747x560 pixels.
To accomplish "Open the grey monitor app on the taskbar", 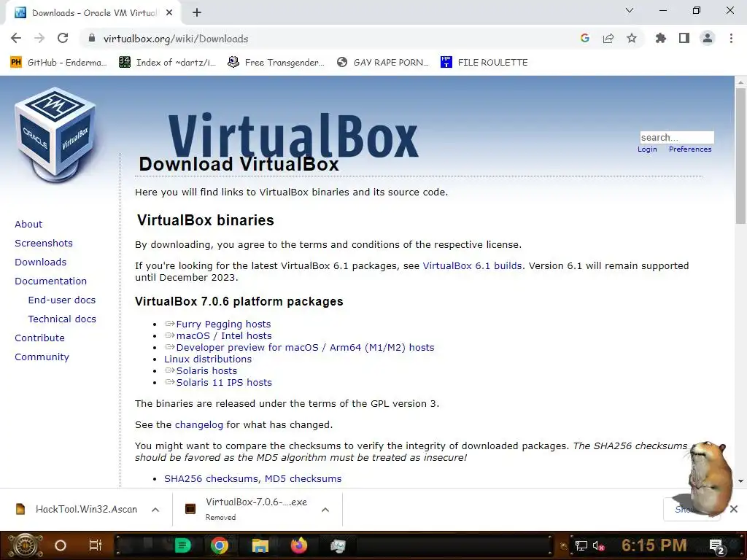I will [338, 545].
